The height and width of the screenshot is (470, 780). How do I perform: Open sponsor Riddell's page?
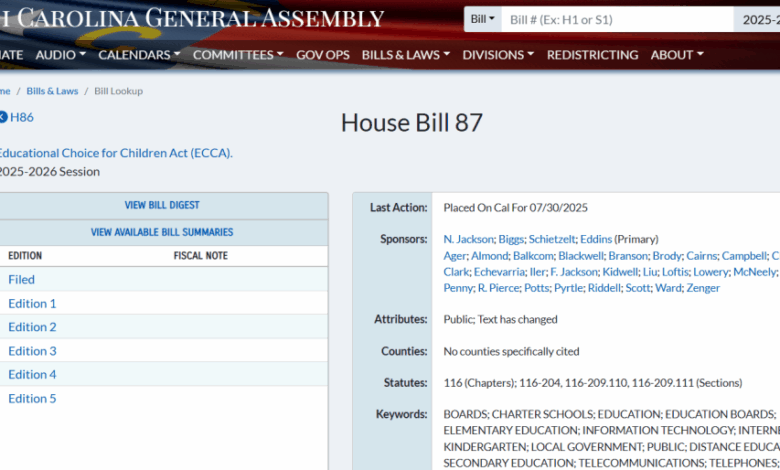click(x=604, y=288)
